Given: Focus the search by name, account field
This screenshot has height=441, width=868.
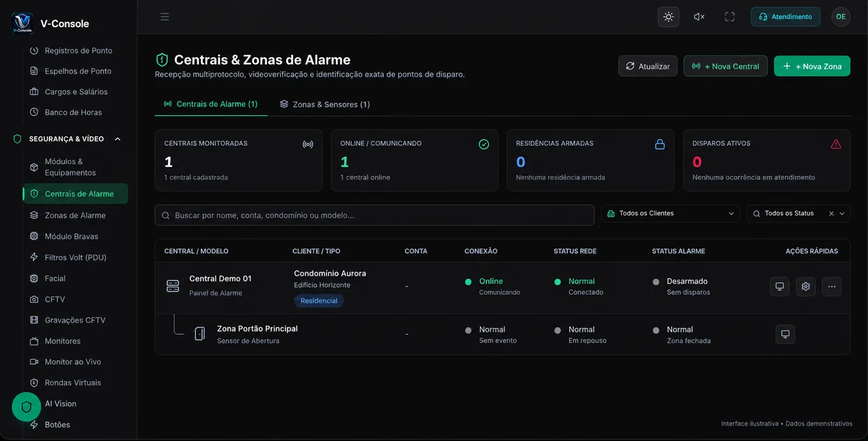Looking at the screenshot, I should pos(374,215).
